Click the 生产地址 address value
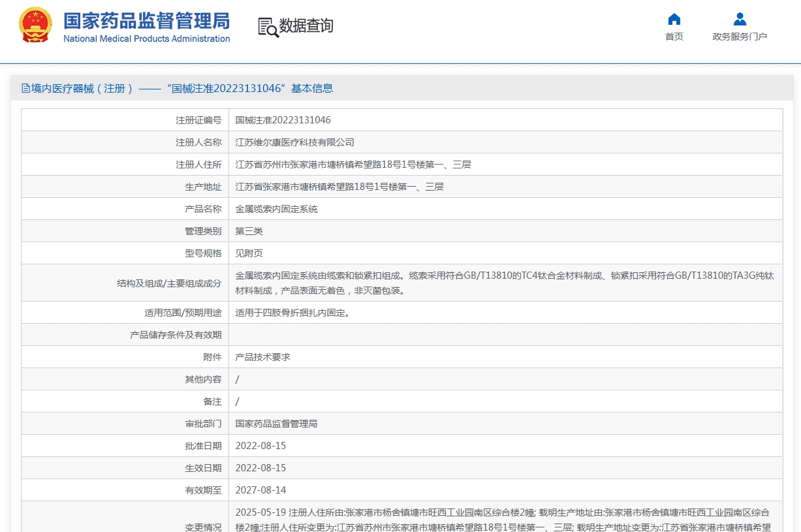 339,187
